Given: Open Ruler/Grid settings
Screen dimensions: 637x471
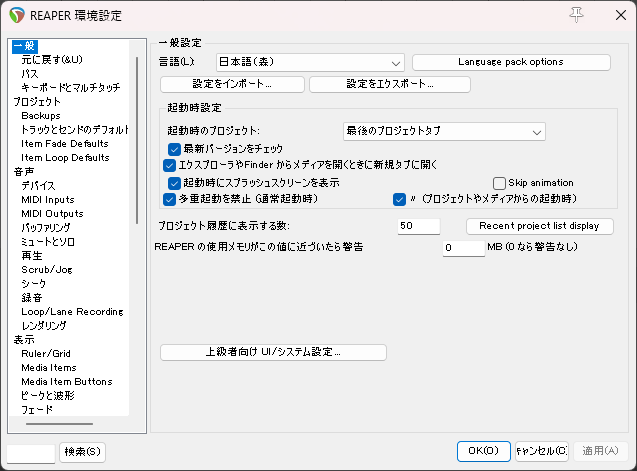Looking at the screenshot, I should tap(46, 354).
